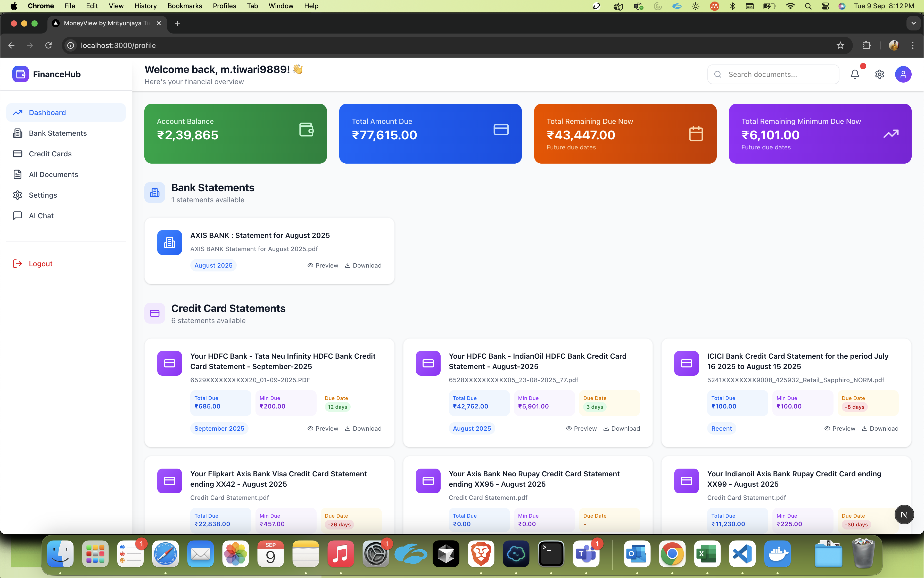Click the 12 days due date badge

click(x=337, y=407)
